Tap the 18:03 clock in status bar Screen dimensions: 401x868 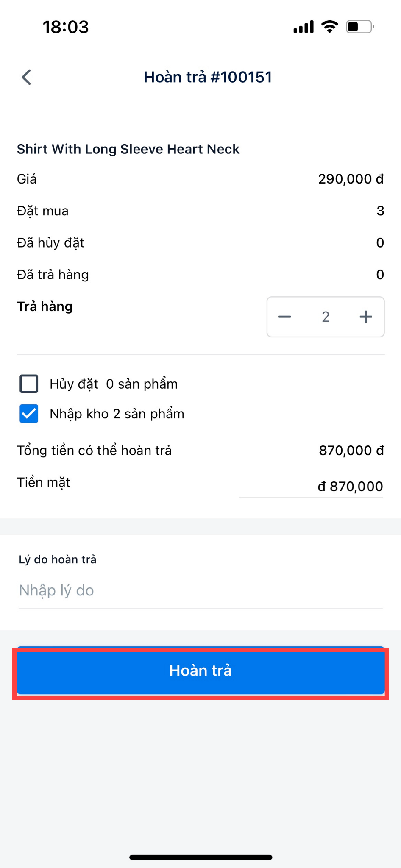point(66,27)
